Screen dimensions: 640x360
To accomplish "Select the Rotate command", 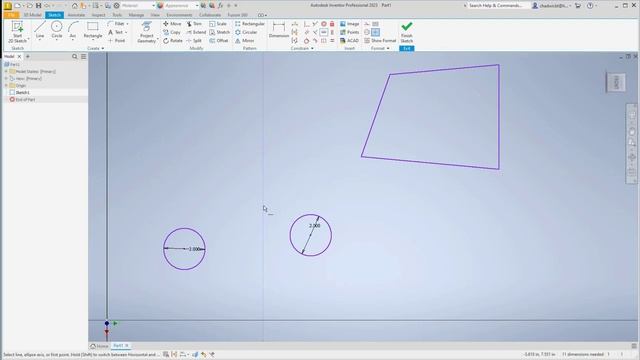I will pos(173,41).
